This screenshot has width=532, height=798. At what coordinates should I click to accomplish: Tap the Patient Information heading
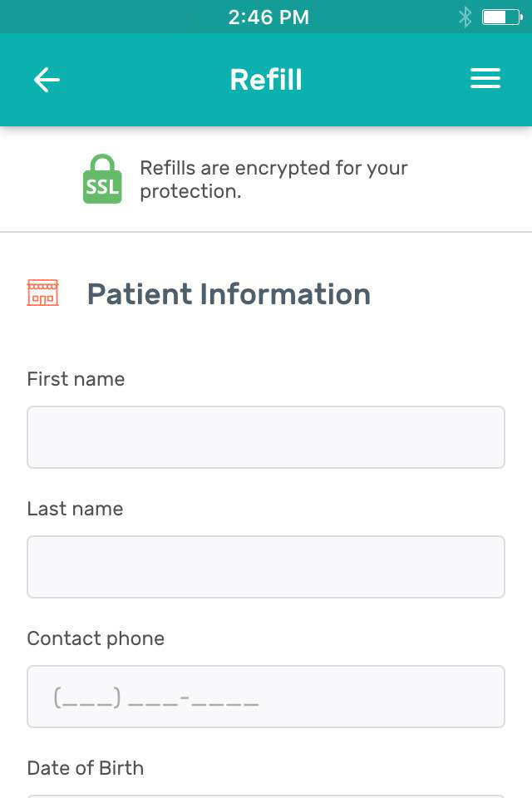point(229,294)
